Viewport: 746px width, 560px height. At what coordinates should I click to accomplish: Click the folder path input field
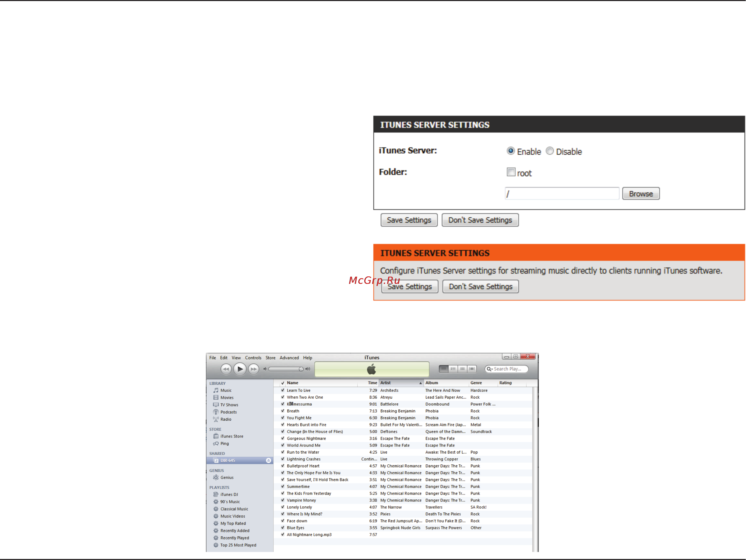(562, 194)
